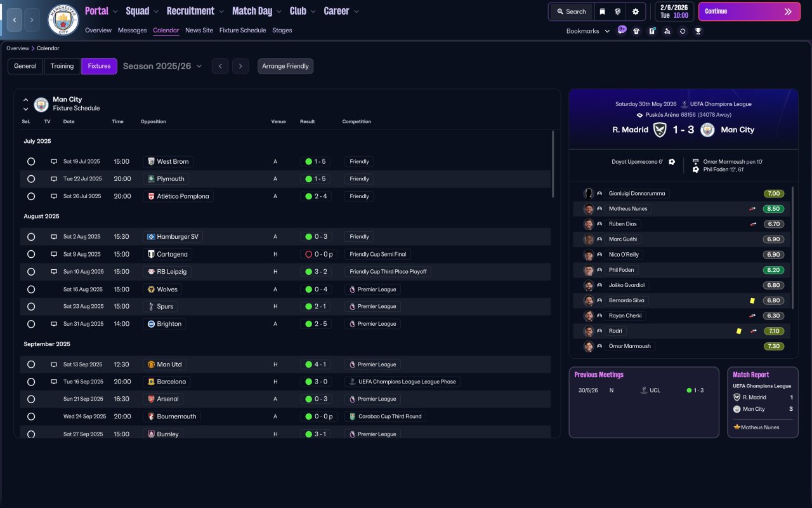Viewport: 812px width, 508px height.
Task: Click the scouting search shortcut icon
Action: (667, 31)
